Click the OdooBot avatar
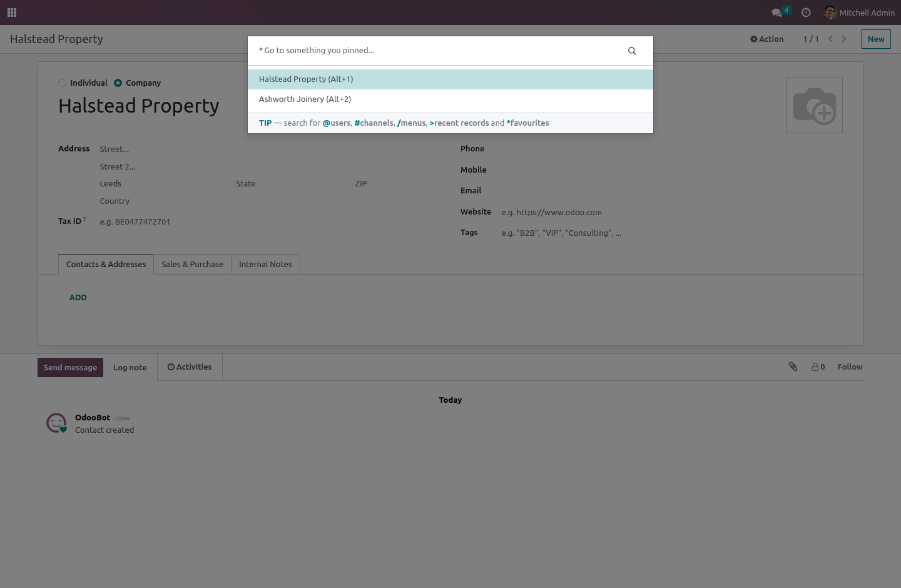The width and height of the screenshot is (901, 588). [x=57, y=423]
